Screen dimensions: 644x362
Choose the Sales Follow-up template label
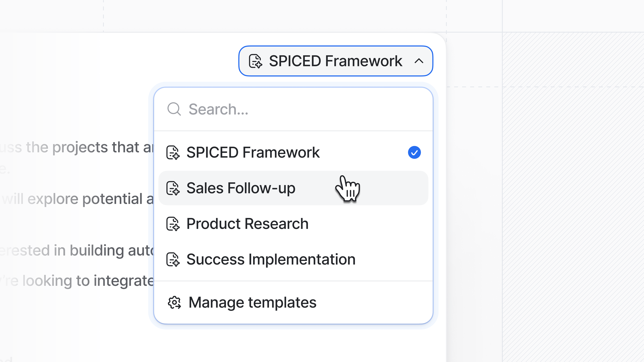(x=241, y=188)
